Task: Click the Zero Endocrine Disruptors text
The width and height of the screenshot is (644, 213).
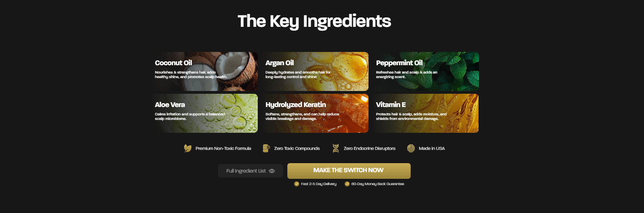Action: click(x=370, y=149)
